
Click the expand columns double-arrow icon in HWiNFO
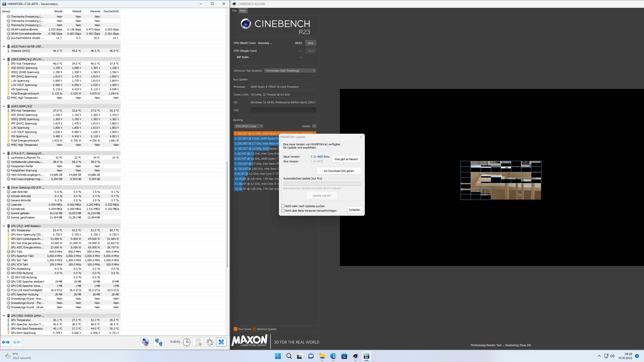click(x=6, y=342)
